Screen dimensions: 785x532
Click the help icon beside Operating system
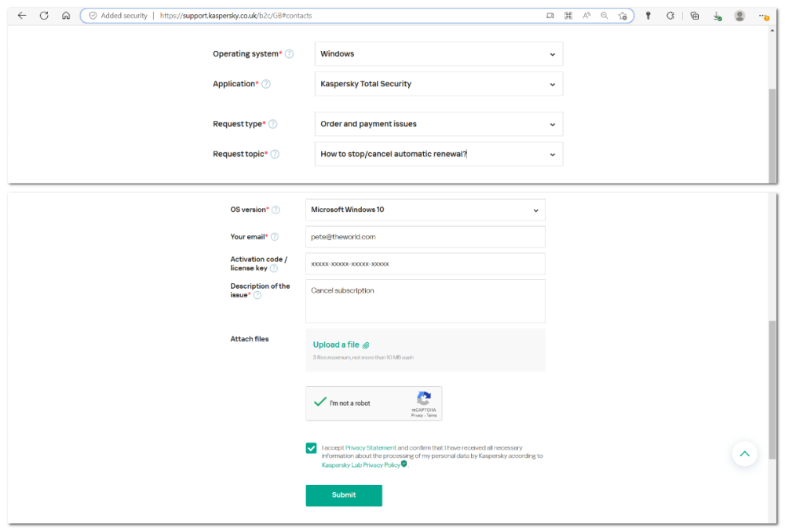289,54
